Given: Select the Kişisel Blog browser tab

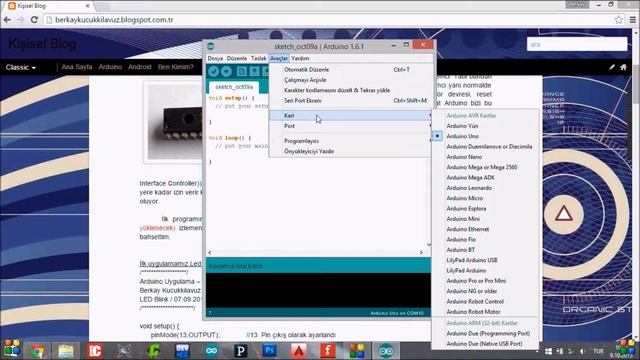Looking at the screenshot, I should (49, 6).
